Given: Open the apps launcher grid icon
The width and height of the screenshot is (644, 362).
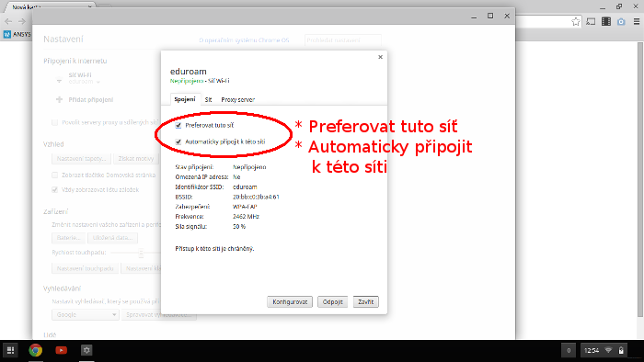Looking at the screenshot, I should [x=10, y=350].
